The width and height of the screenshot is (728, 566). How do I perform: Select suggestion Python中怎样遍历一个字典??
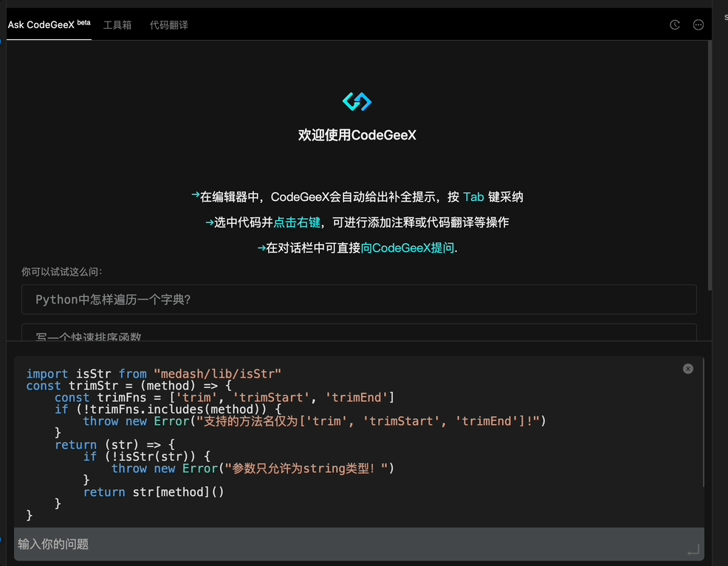point(359,299)
